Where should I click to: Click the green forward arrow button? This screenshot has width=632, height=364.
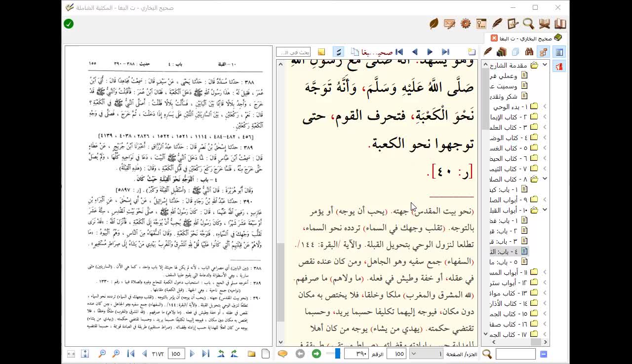316,354
